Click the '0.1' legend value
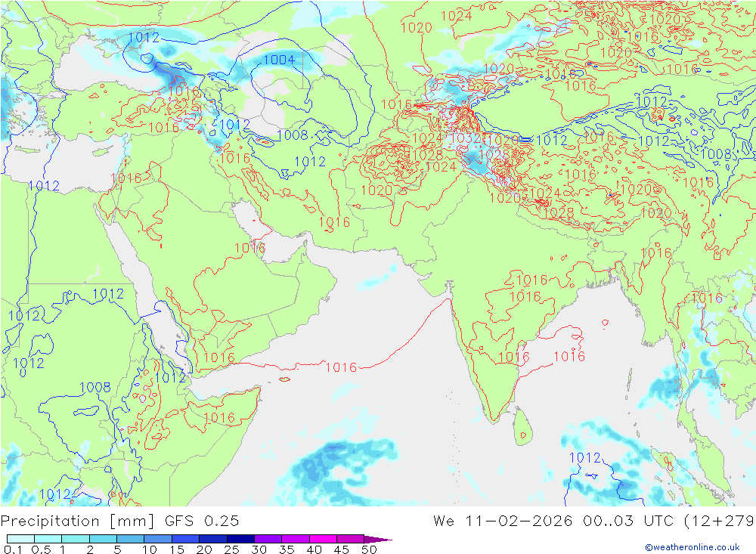Viewport: 756px width, 554px height. [13, 549]
